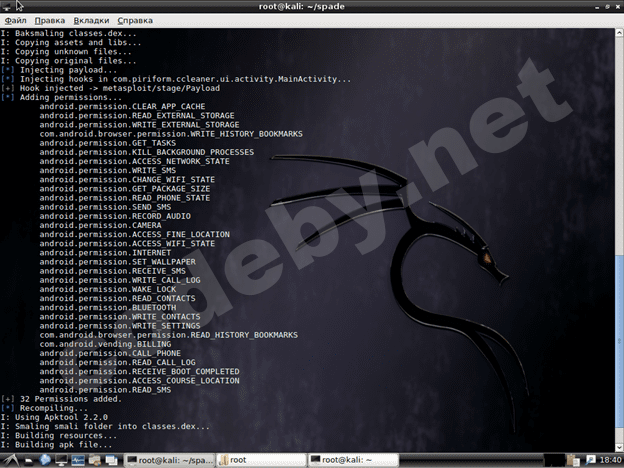Click the scrollbar down arrow

(619, 447)
